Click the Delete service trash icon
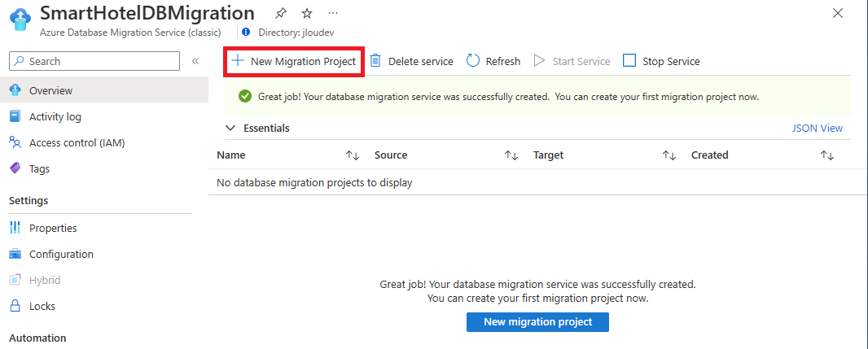 375,61
